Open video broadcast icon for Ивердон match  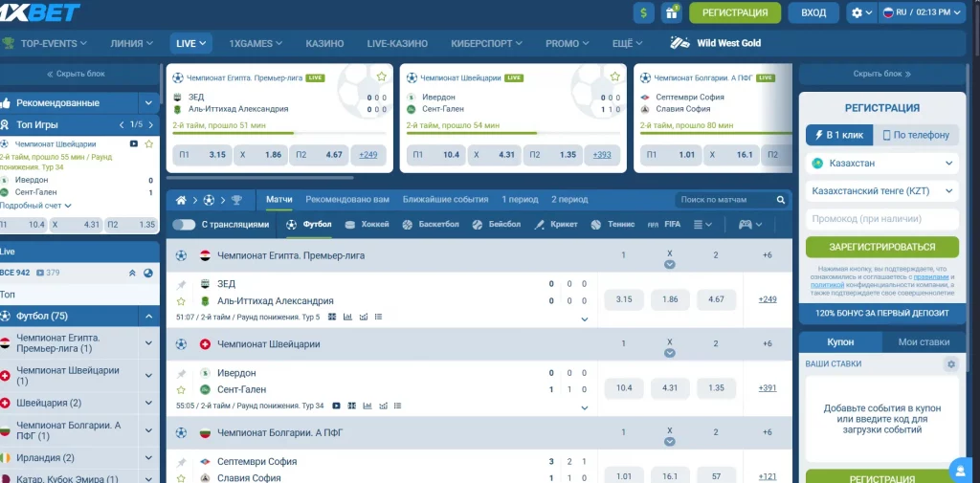pos(336,406)
